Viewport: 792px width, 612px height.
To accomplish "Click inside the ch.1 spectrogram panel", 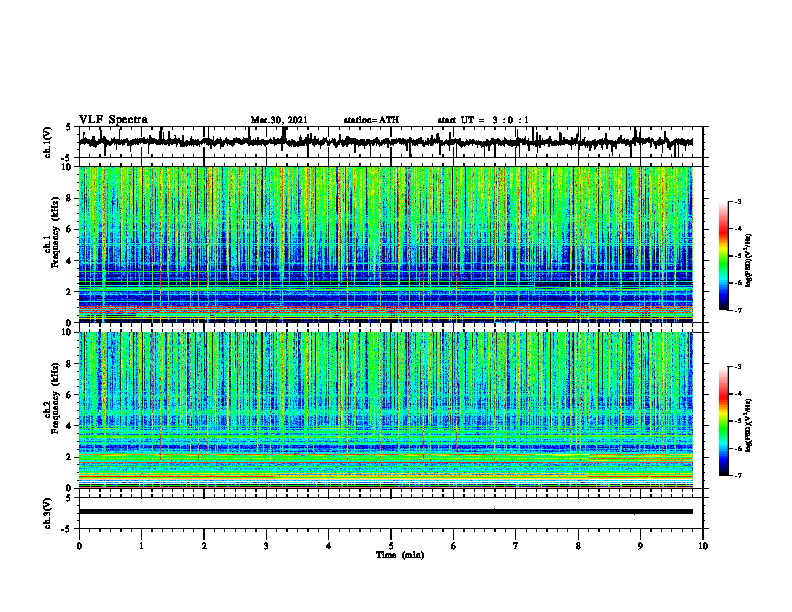I will point(386,244).
